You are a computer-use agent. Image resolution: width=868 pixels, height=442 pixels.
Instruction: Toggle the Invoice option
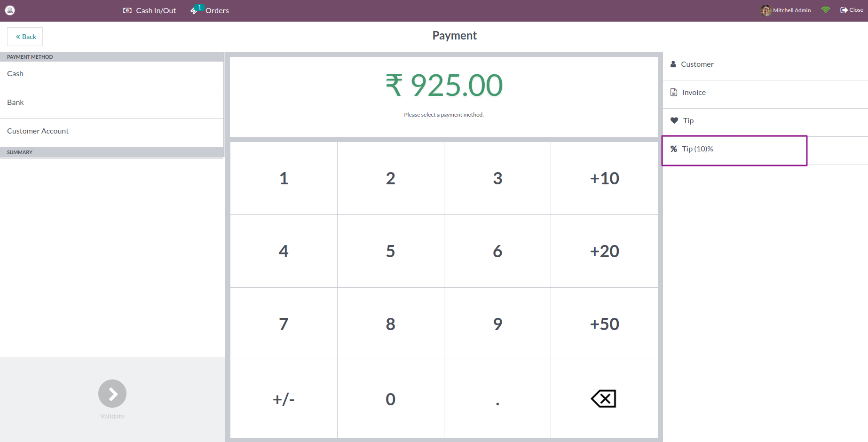tap(694, 93)
